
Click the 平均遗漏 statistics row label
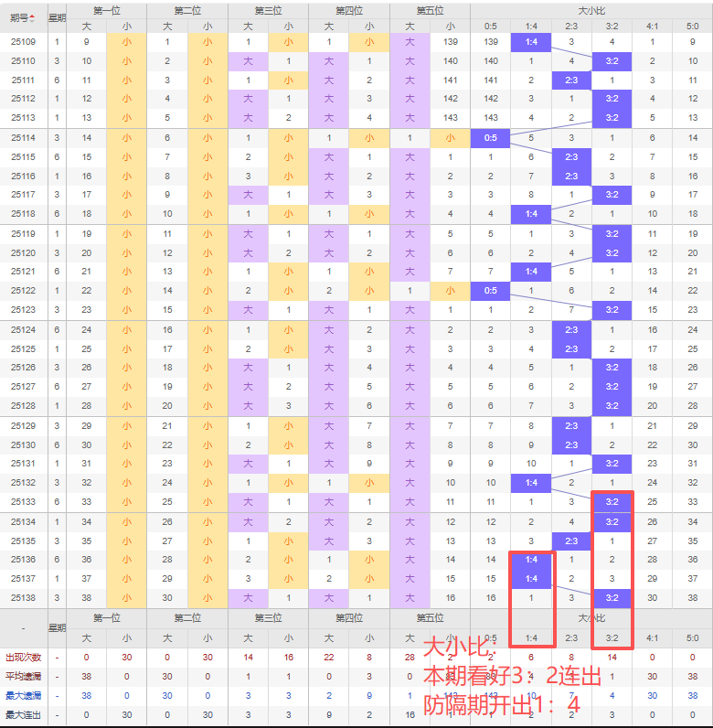(23, 677)
